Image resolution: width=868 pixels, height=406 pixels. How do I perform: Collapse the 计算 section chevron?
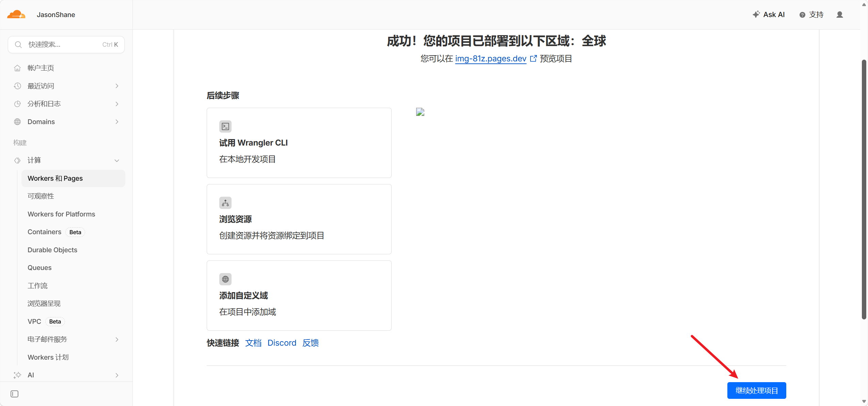(x=117, y=160)
